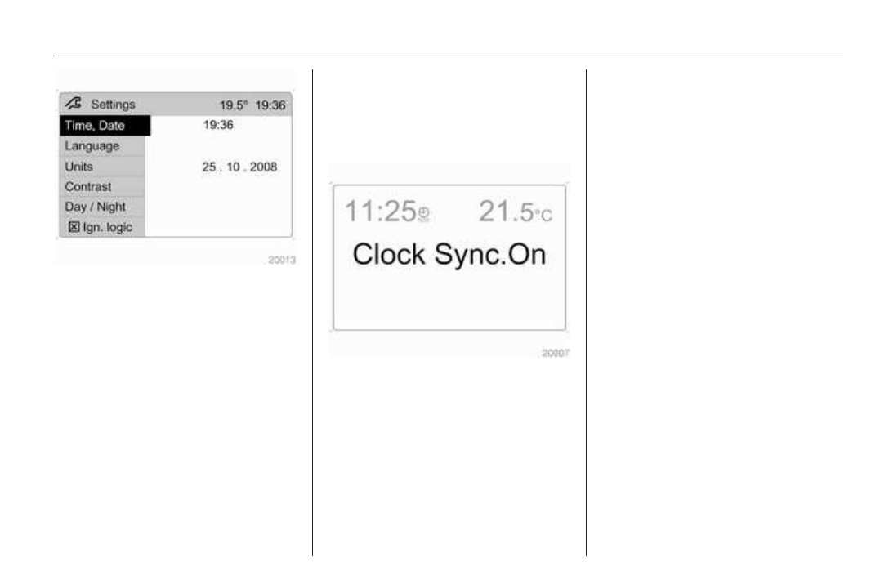Choose the Units menu entry
Screen dimensions: 880x588
(79, 167)
